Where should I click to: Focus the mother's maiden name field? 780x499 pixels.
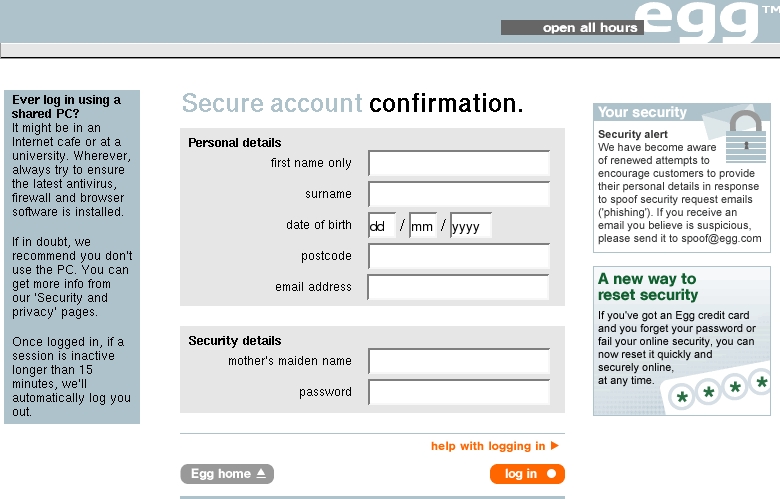(x=459, y=361)
